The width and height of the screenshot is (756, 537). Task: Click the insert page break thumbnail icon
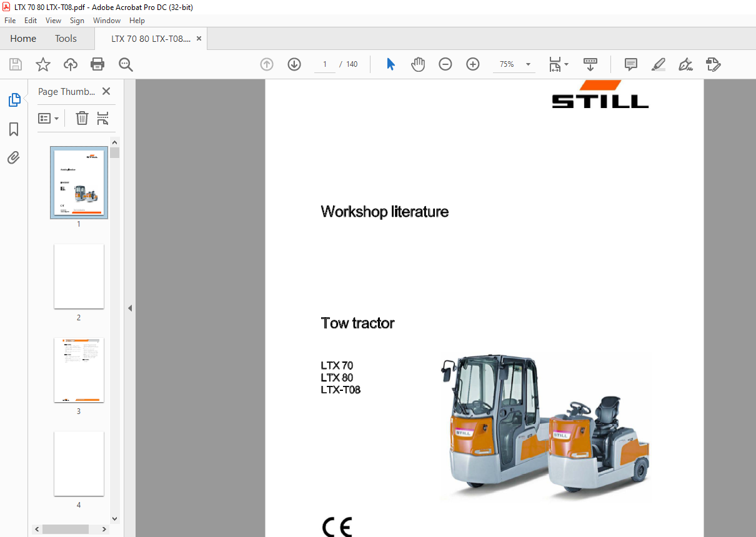[x=103, y=118]
